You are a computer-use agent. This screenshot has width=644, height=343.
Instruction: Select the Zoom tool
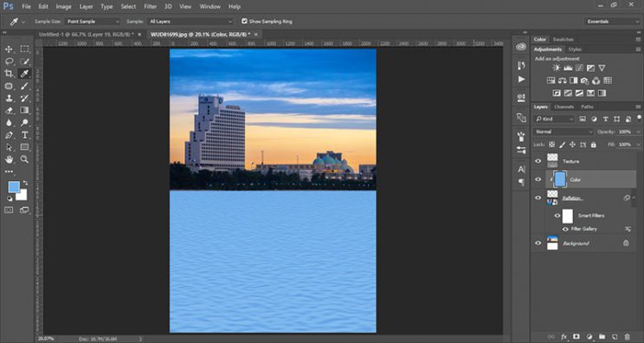point(24,159)
